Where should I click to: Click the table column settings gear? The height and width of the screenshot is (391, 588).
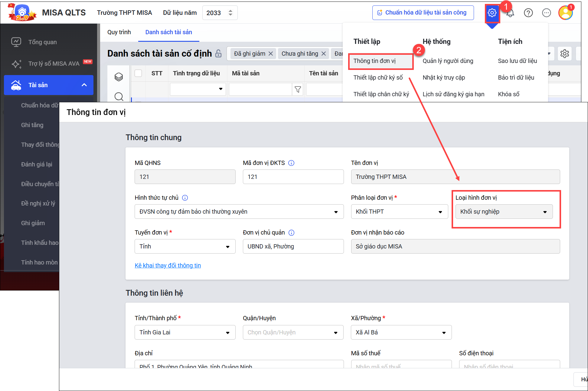click(x=564, y=54)
